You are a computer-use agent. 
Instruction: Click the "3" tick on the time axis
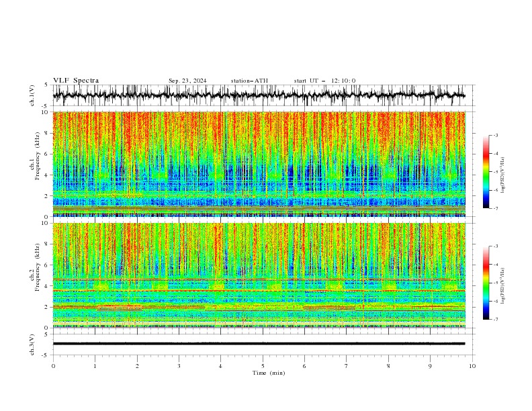click(x=179, y=366)
